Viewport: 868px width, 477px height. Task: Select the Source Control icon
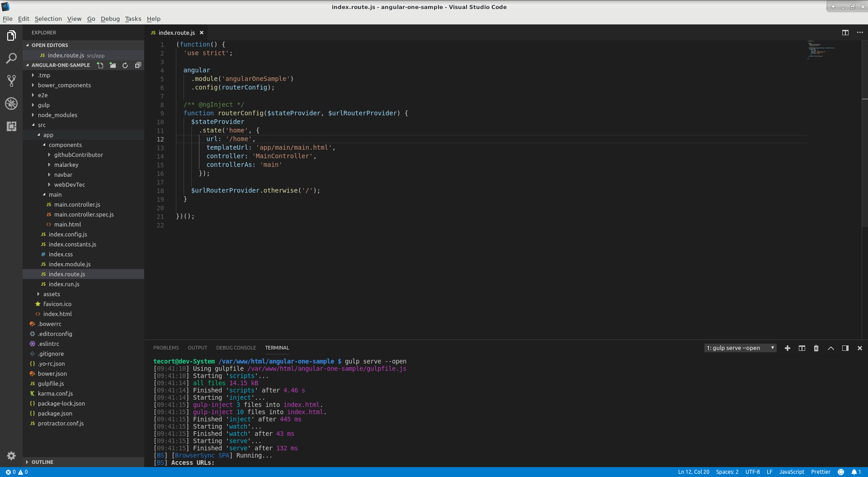coord(11,80)
